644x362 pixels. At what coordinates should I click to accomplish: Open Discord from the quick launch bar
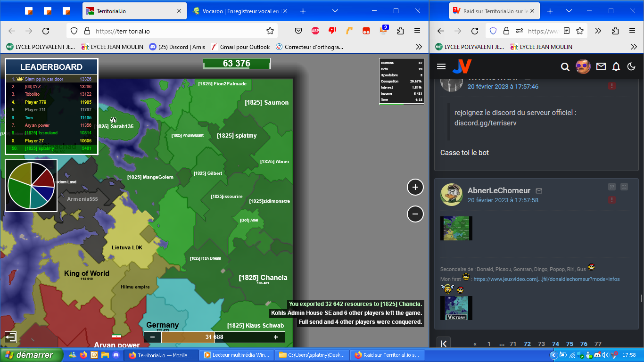point(116,355)
